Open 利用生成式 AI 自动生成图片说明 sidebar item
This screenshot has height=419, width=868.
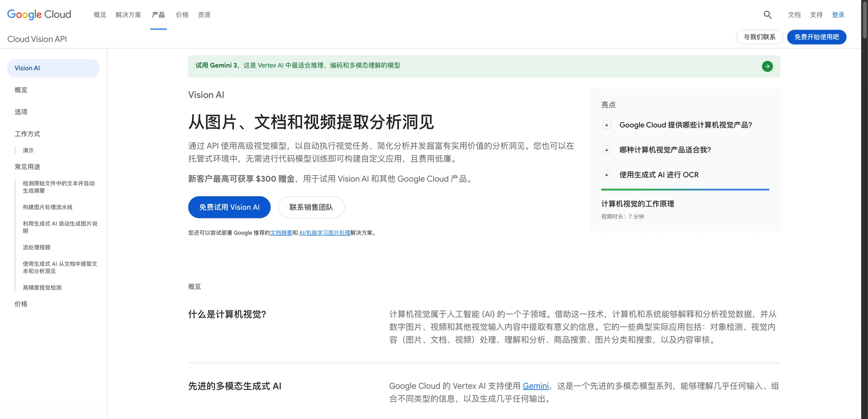point(60,227)
